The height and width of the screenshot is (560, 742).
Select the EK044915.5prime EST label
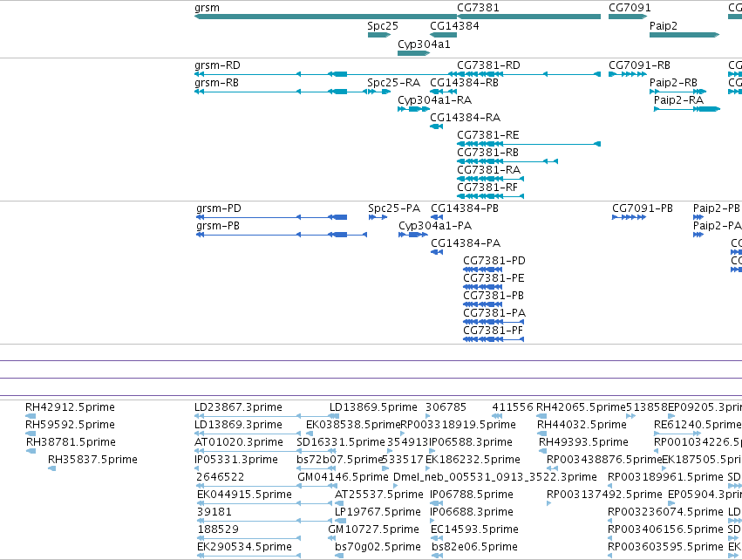coord(245,495)
